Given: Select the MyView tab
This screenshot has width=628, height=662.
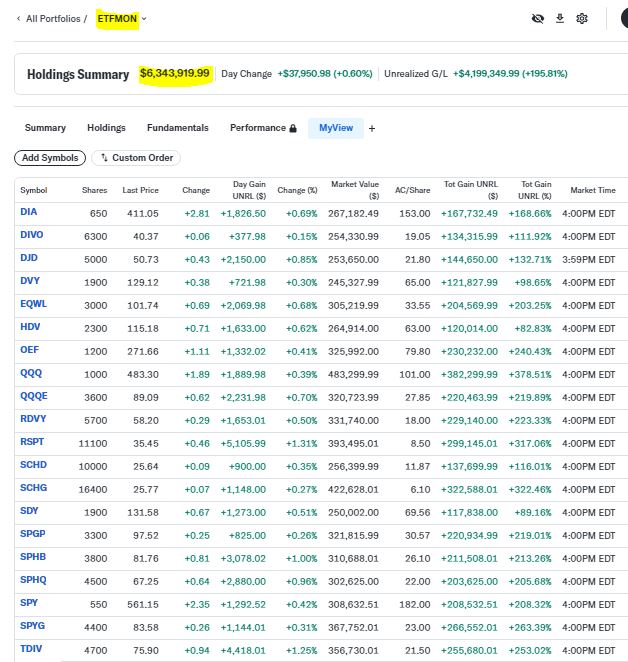Looking at the screenshot, I should click(x=335, y=128).
